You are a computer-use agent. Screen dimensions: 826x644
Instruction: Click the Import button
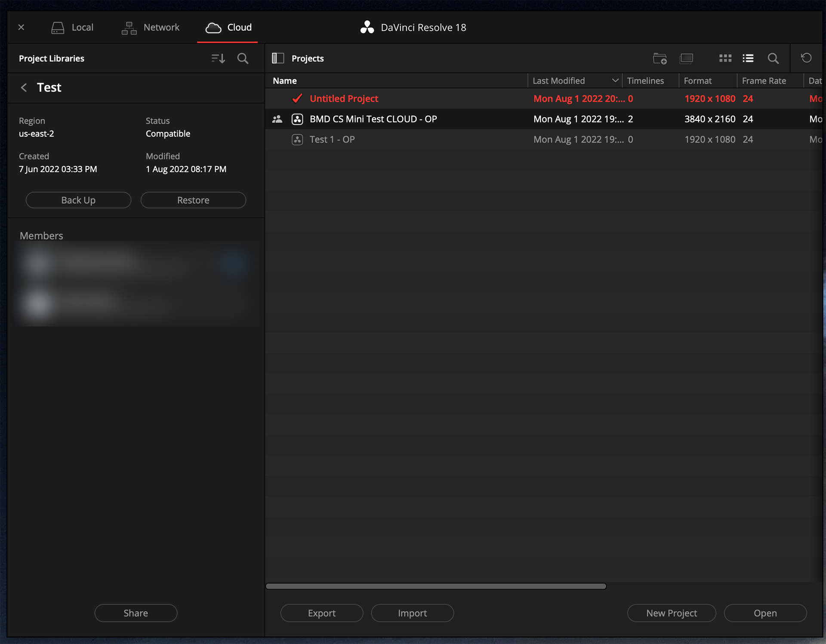point(413,613)
